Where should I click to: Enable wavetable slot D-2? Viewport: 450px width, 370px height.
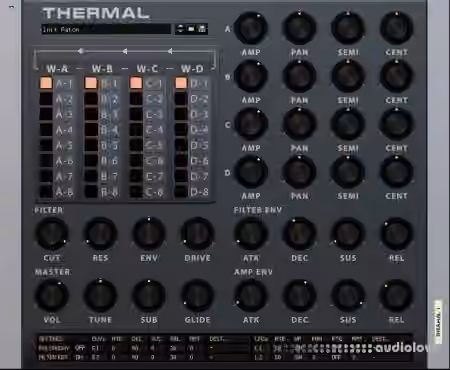click(x=181, y=99)
